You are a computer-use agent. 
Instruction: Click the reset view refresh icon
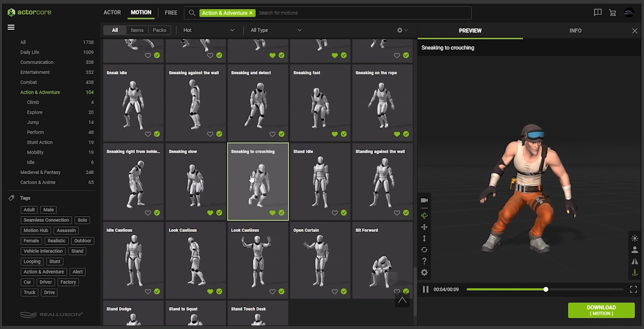[424, 250]
